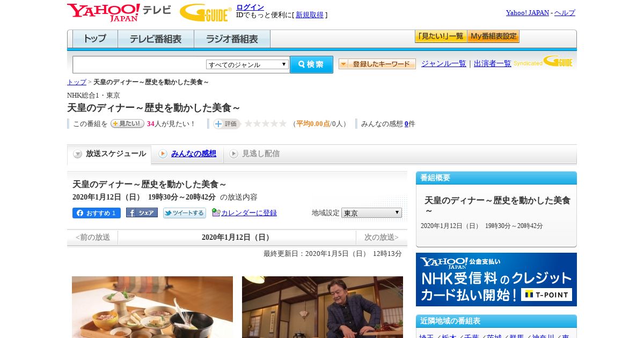Click the 新規取得 link

point(310,15)
